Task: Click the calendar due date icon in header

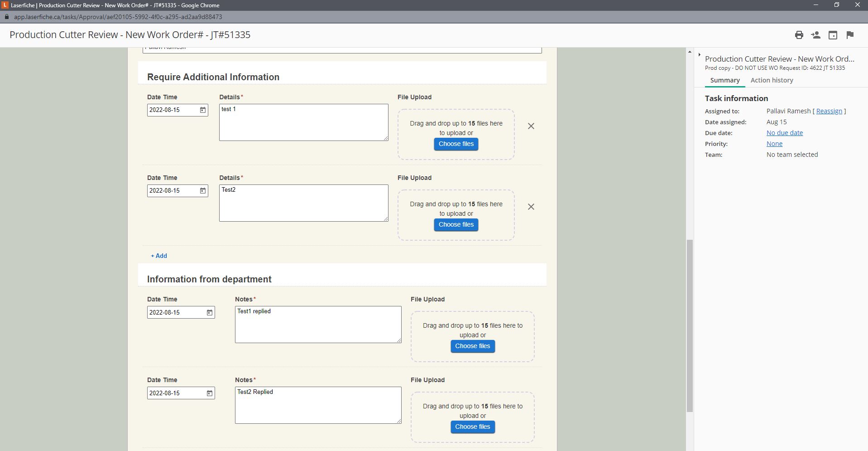Action: click(833, 35)
